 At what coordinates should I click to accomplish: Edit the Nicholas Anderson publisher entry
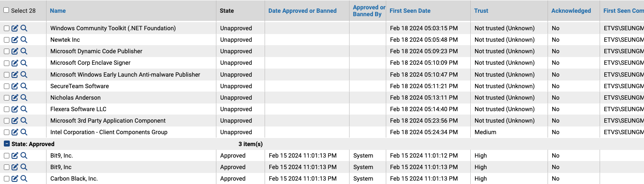pyautogui.click(x=15, y=98)
